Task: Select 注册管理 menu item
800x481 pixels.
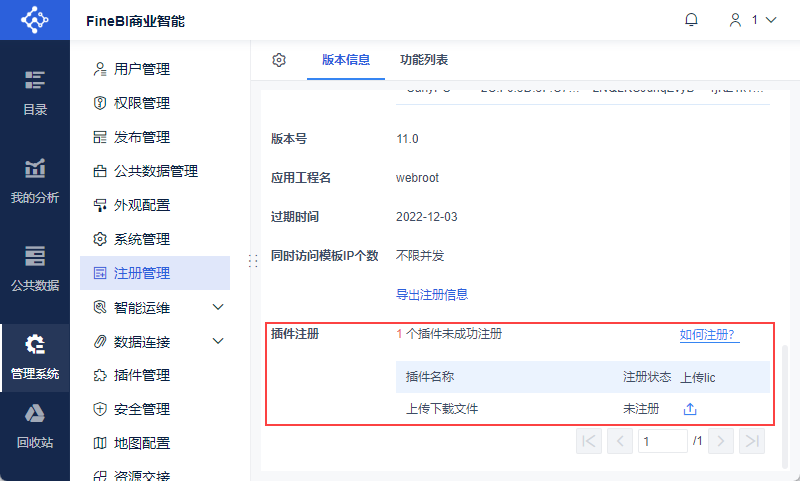Action: coord(155,273)
